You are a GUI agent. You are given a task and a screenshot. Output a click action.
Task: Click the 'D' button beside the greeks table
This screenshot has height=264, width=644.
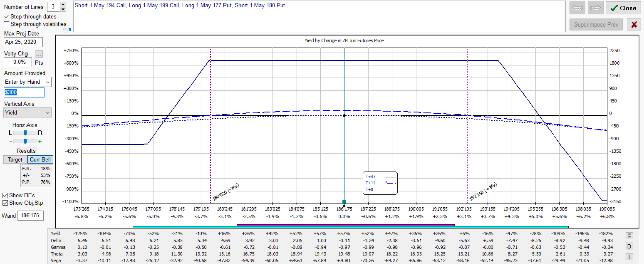(629, 246)
